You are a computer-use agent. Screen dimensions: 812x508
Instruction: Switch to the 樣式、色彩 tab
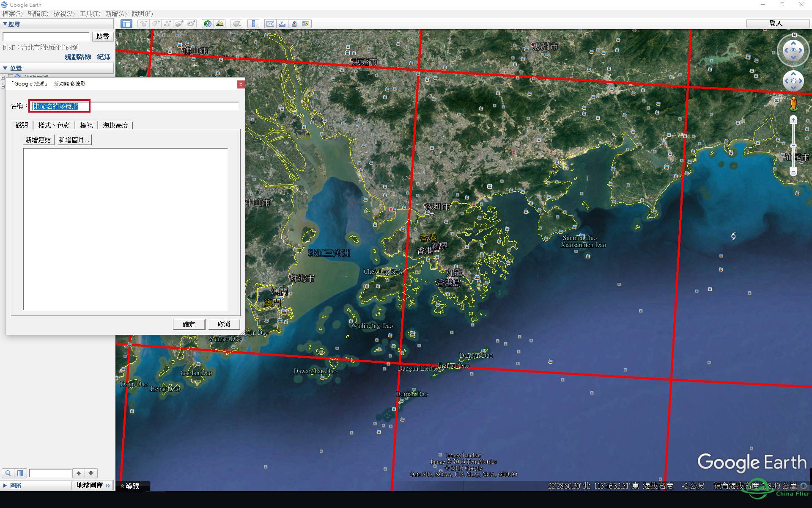(54, 125)
